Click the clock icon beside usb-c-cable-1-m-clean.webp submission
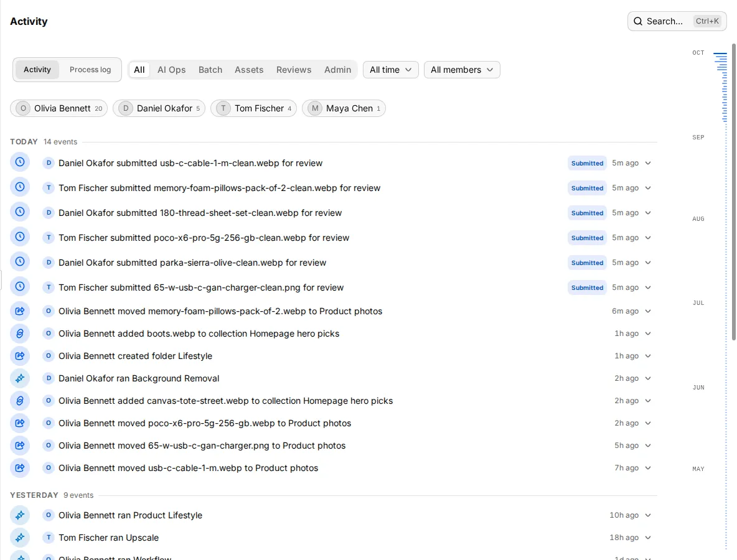737x560 pixels. [20, 162]
